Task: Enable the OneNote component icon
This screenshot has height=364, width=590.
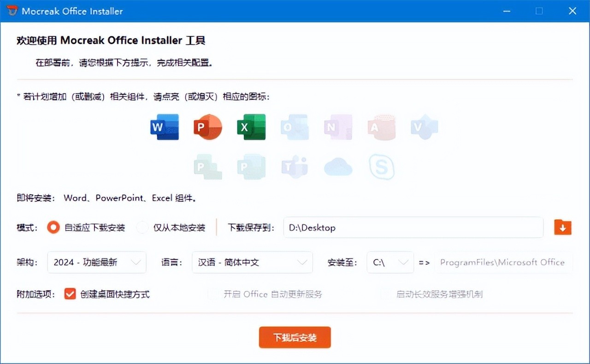Action: [x=338, y=127]
